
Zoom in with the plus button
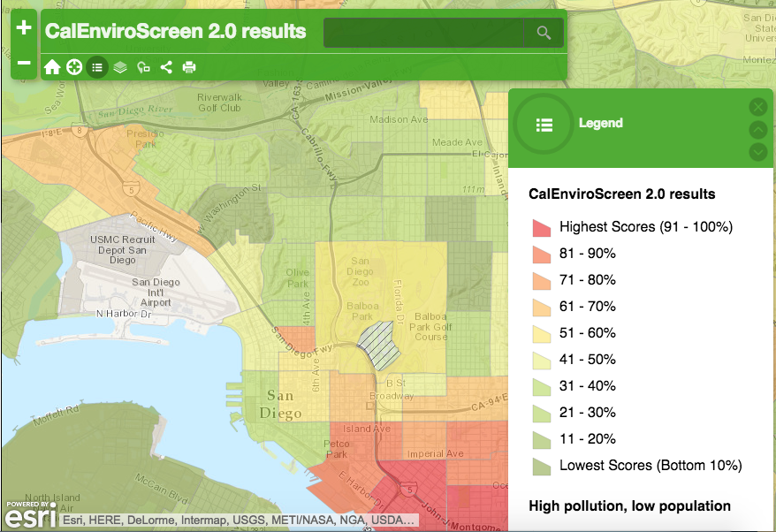[24, 27]
